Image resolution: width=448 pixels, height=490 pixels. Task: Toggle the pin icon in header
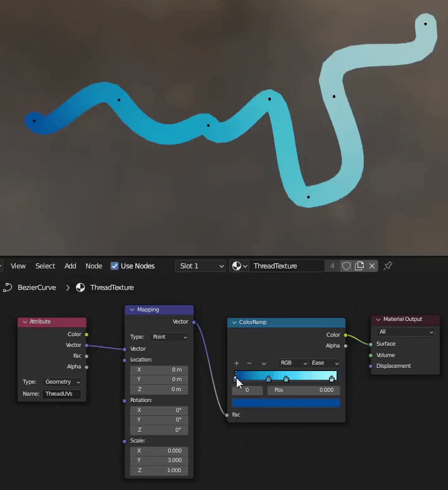388,266
